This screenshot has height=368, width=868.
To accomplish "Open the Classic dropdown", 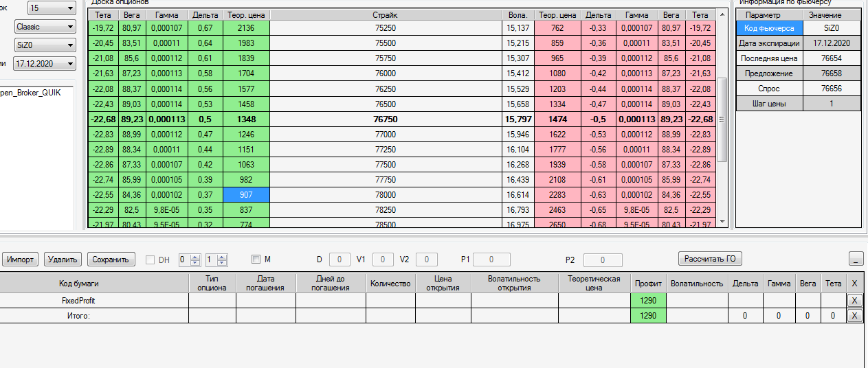I will [x=45, y=27].
